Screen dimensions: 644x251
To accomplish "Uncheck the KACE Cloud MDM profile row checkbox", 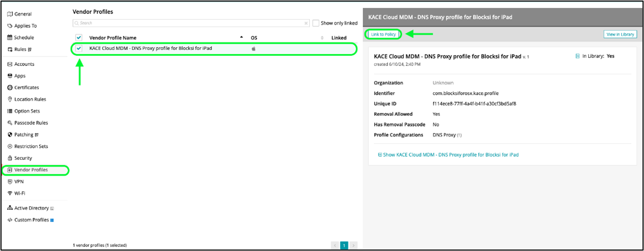I will coord(79,48).
